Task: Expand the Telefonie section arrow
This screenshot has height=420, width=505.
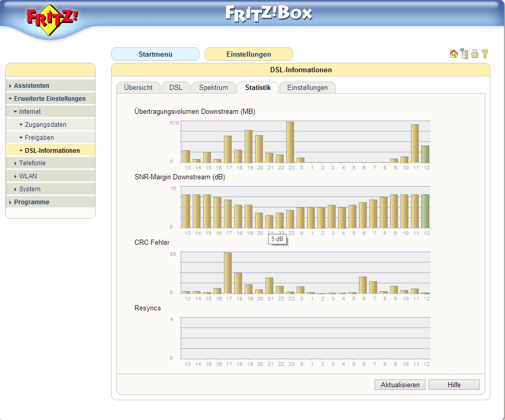Action: point(15,163)
